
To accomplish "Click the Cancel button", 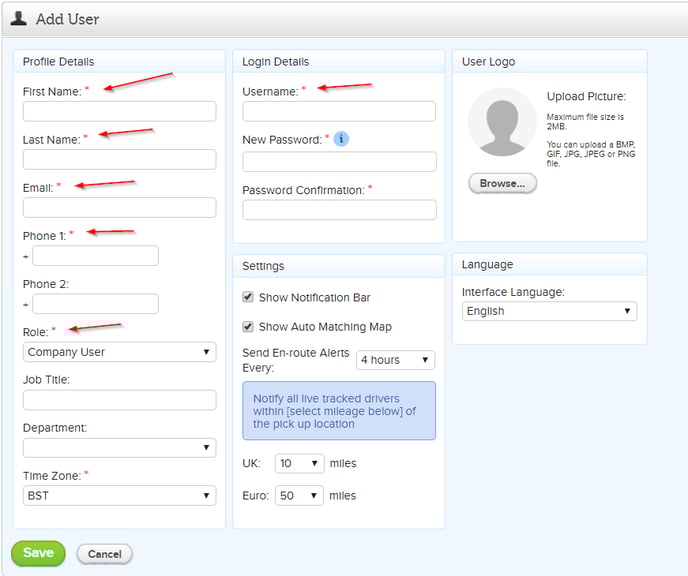I will click(104, 554).
